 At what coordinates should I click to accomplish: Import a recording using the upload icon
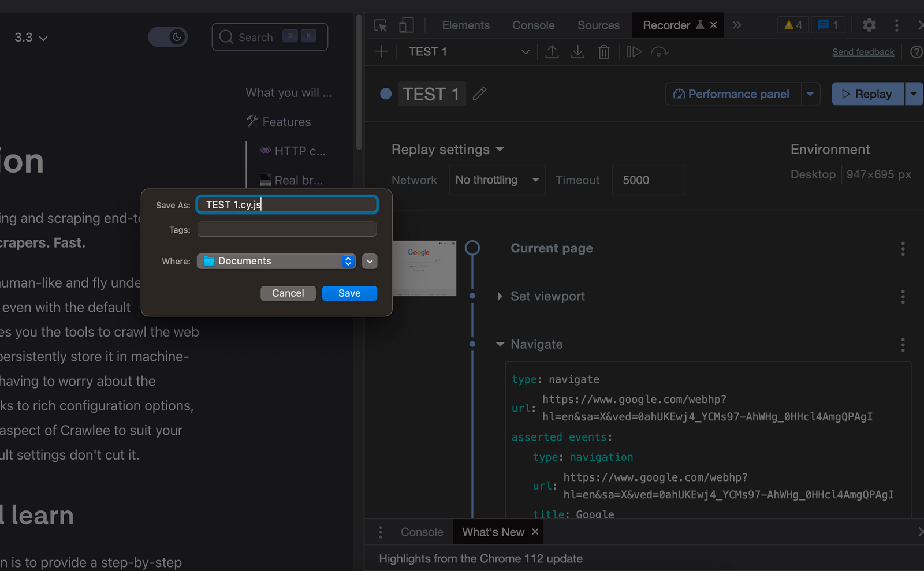(x=552, y=51)
